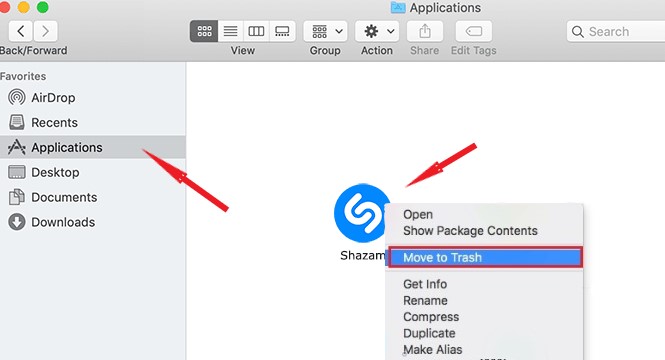Select Applications in the sidebar

tap(92, 147)
